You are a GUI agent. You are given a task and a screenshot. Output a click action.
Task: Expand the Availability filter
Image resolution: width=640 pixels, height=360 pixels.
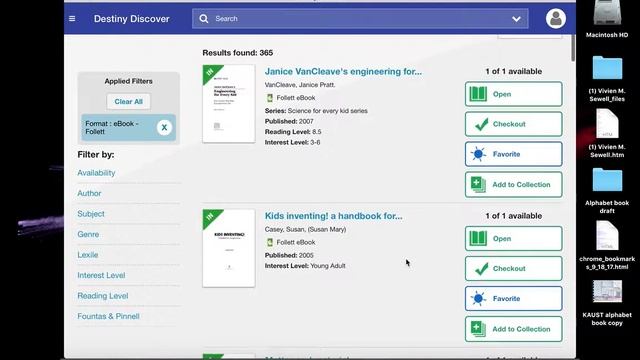pos(96,173)
